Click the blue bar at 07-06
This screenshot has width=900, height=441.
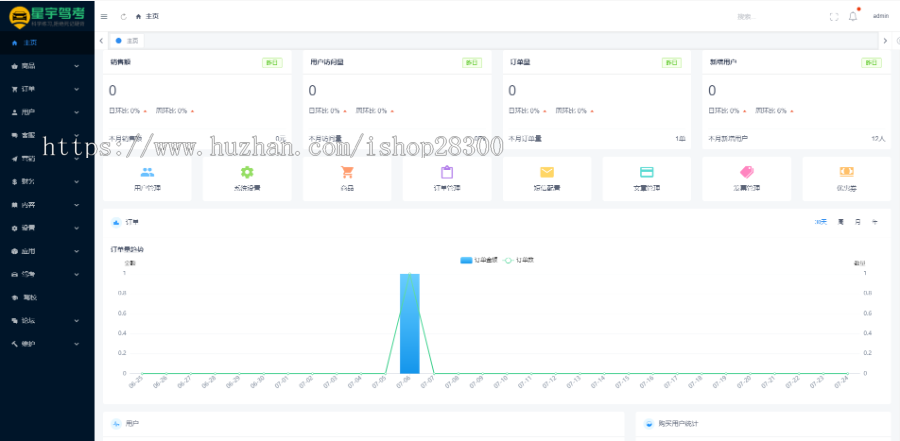click(x=409, y=323)
